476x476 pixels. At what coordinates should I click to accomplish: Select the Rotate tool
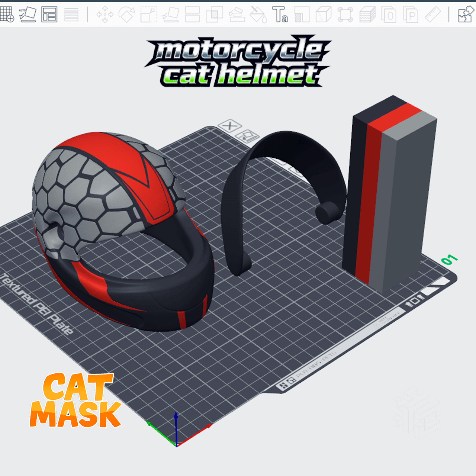pyautogui.click(x=126, y=15)
